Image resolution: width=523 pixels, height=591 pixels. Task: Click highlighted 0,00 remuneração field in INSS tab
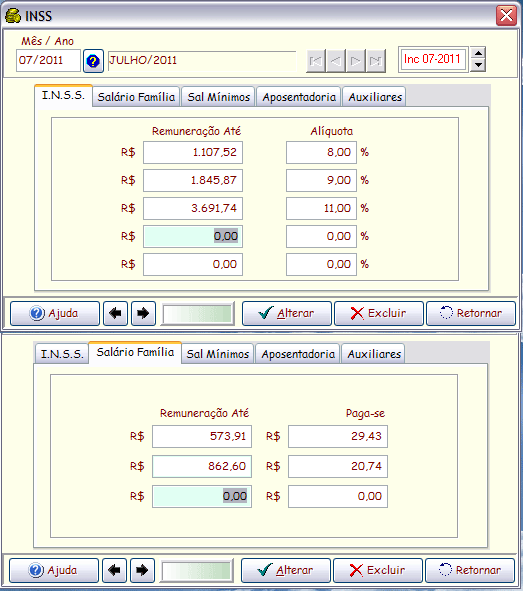[193, 236]
